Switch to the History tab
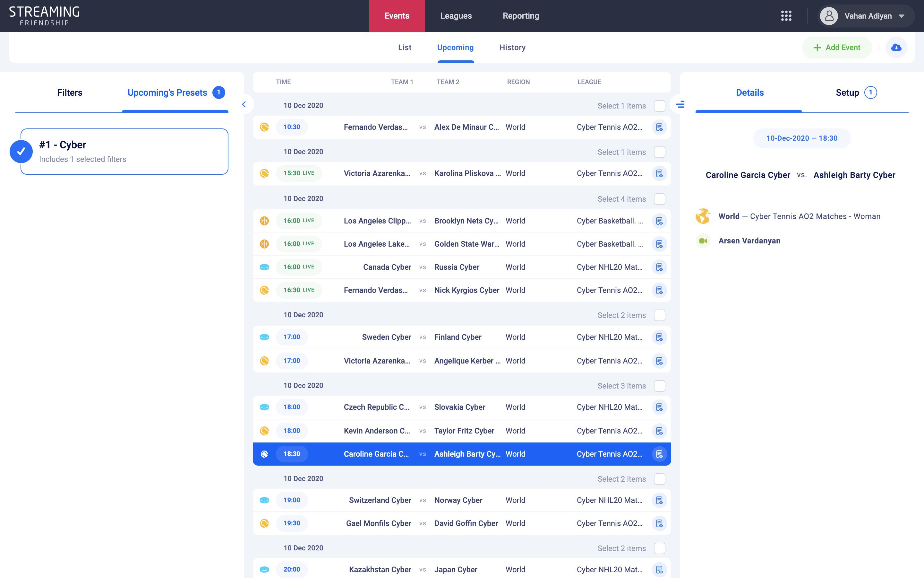The width and height of the screenshot is (924, 578). (512, 48)
